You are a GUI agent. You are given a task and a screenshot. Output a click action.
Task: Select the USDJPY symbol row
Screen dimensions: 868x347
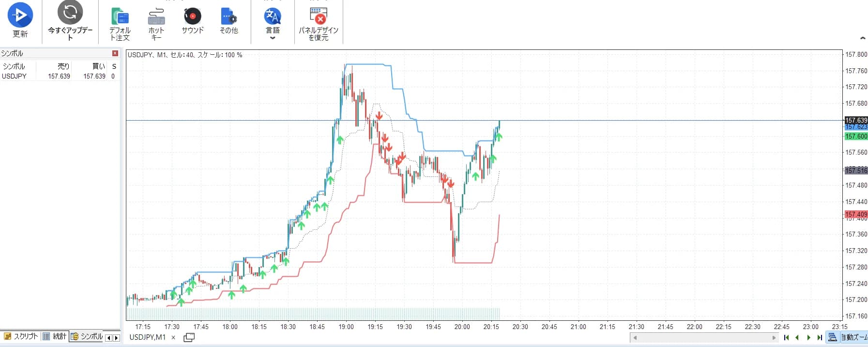(60, 76)
